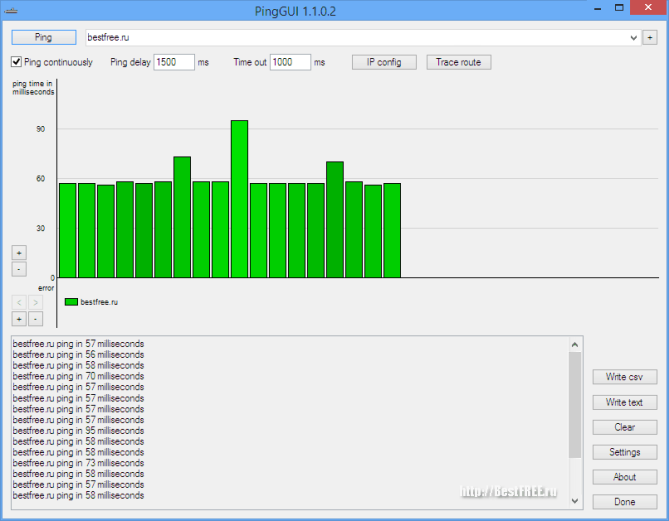Run Trace route
The width and height of the screenshot is (669, 521).
459,62
